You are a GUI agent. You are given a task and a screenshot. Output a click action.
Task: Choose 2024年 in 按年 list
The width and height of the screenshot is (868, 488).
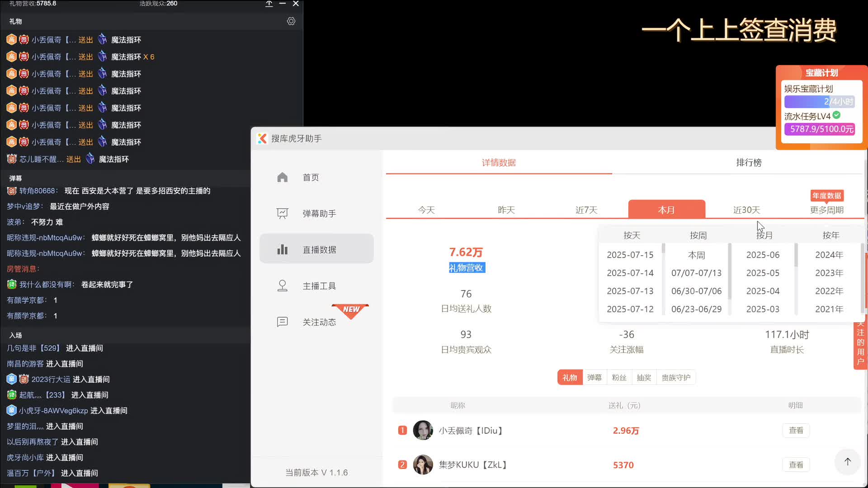[829, 255]
